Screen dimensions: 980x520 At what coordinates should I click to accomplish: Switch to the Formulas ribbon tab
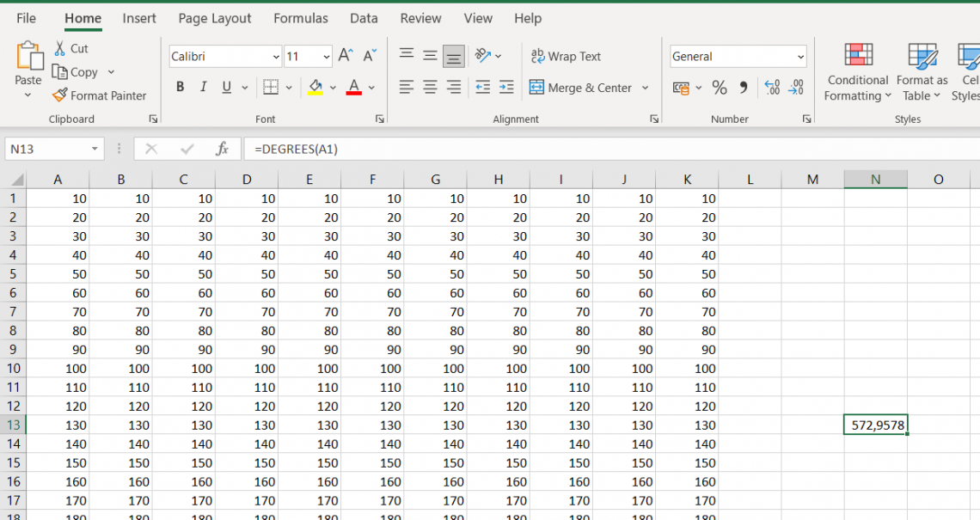(301, 18)
